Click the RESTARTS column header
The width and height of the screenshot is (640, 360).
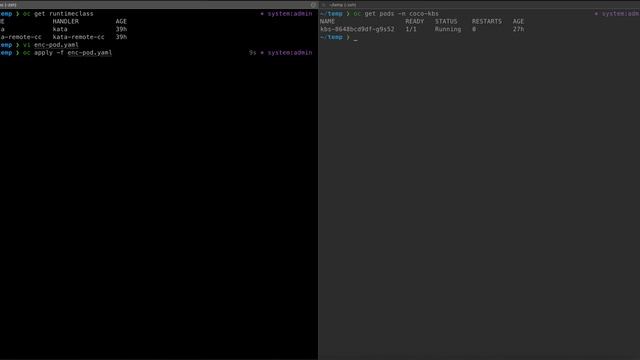487,21
